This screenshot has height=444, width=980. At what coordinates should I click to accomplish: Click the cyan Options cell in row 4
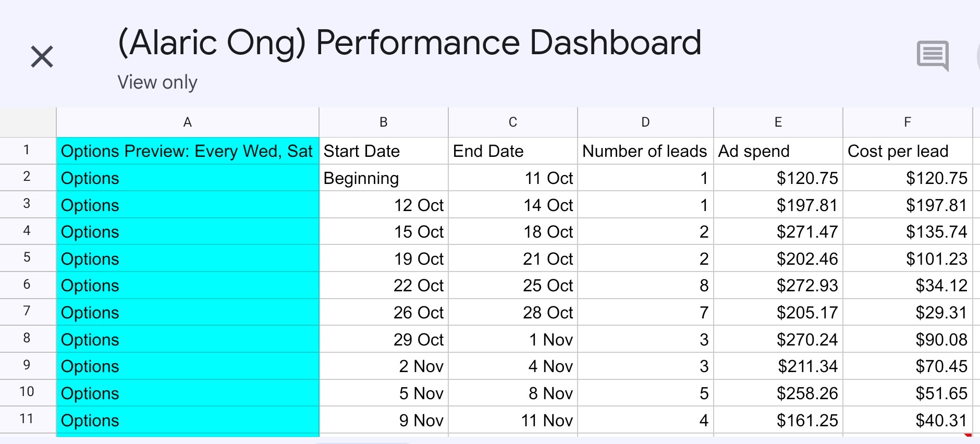click(188, 232)
